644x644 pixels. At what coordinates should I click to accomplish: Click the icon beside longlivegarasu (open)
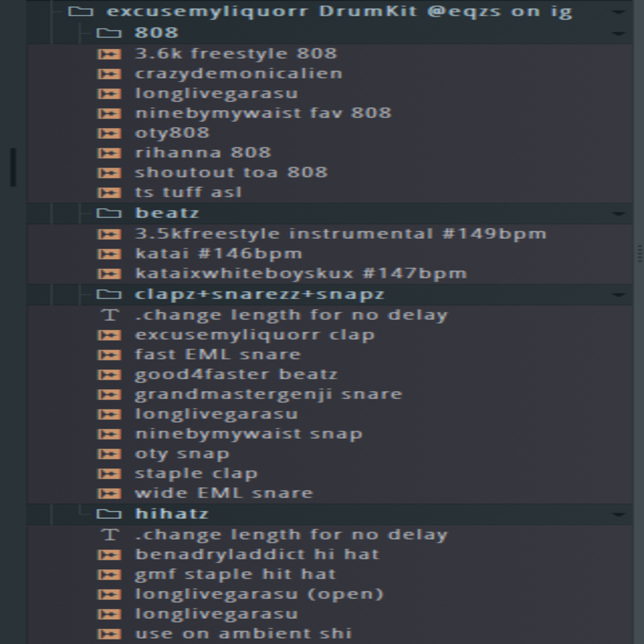pos(109,595)
